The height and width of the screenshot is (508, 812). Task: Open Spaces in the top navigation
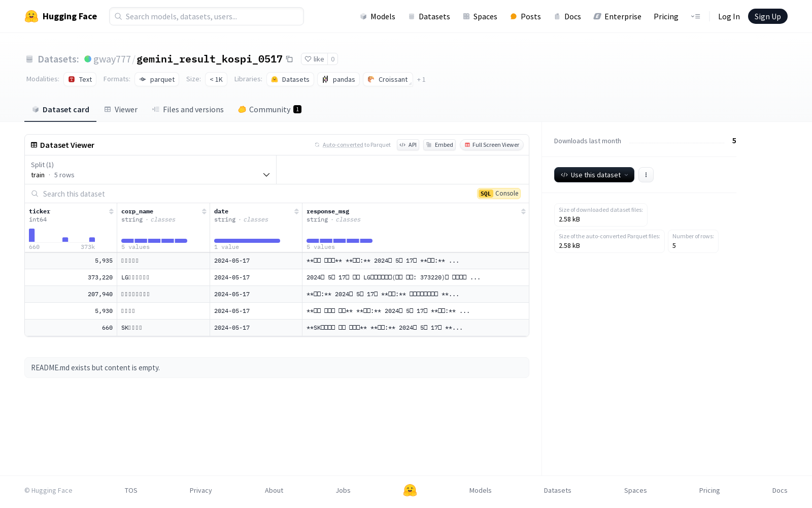pyautogui.click(x=480, y=16)
